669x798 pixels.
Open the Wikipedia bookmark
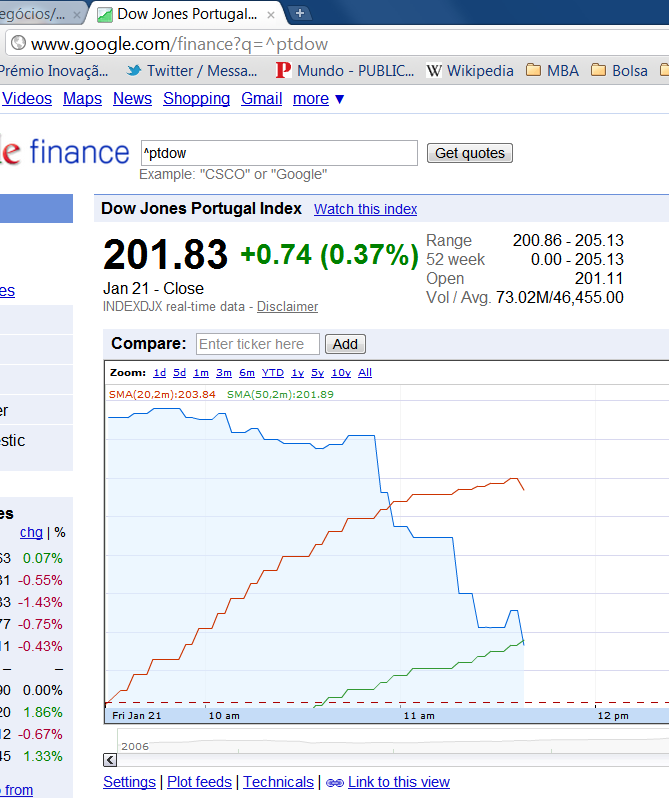click(470, 70)
